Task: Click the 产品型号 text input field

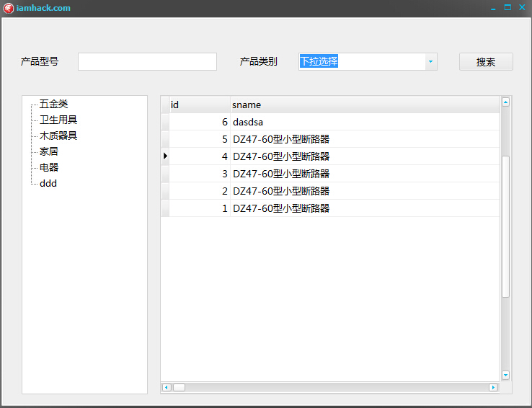Action: coord(147,62)
